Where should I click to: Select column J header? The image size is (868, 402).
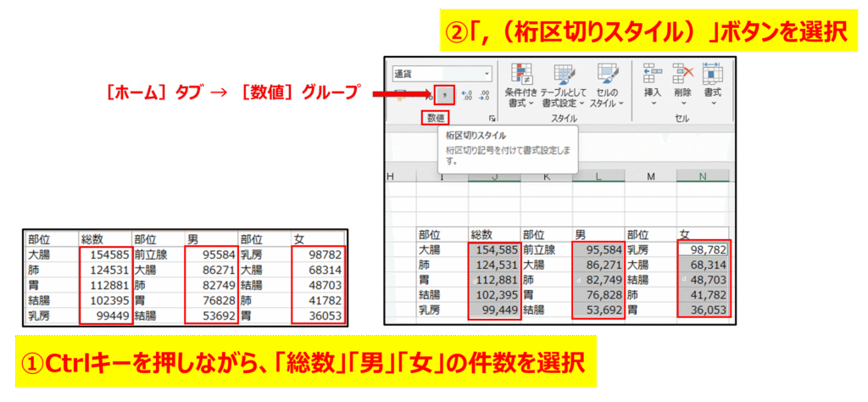tap(494, 176)
